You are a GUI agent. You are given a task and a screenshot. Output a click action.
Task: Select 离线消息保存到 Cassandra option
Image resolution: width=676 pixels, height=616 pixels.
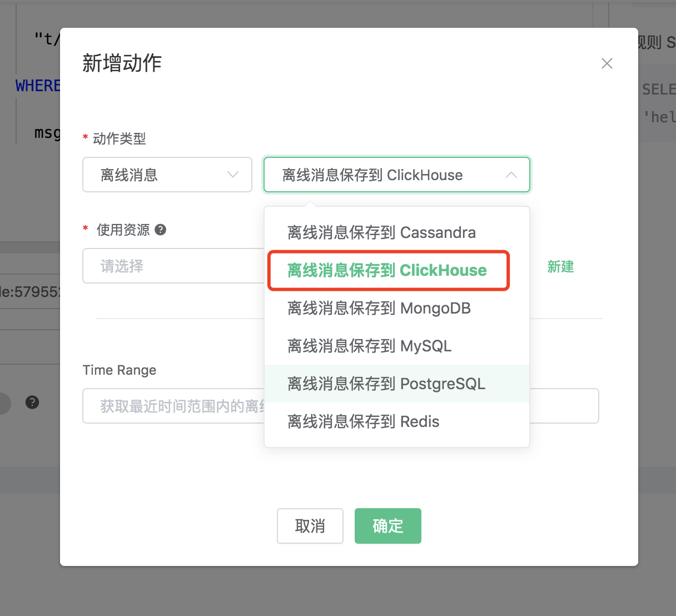pyautogui.click(x=381, y=232)
